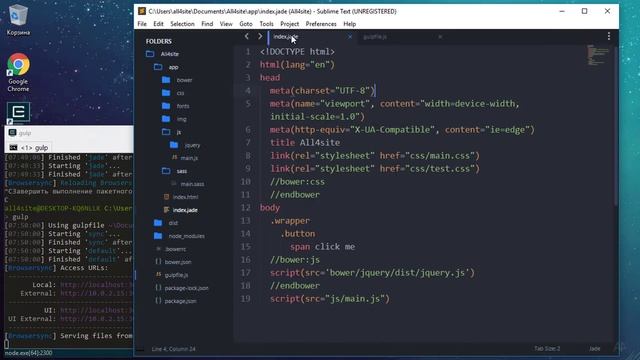This screenshot has width=640, height=360.
Task: Open the Preferences menu
Action: click(x=321, y=24)
